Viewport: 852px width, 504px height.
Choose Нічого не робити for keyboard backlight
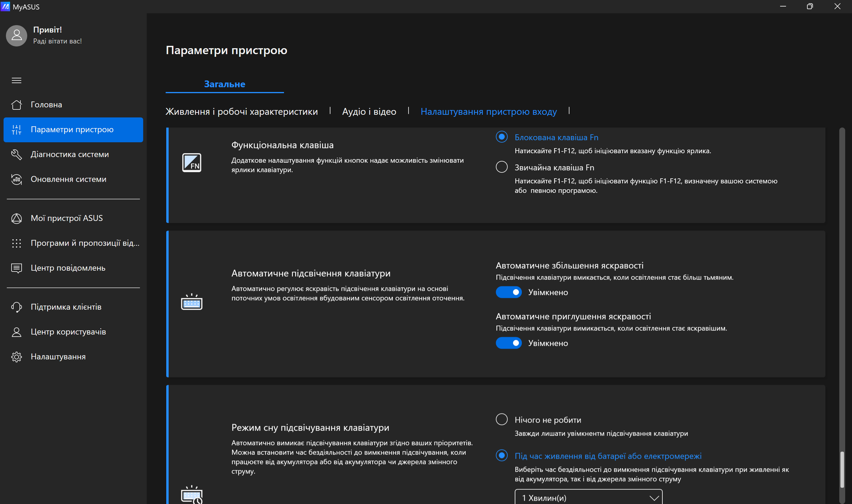(501, 419)
